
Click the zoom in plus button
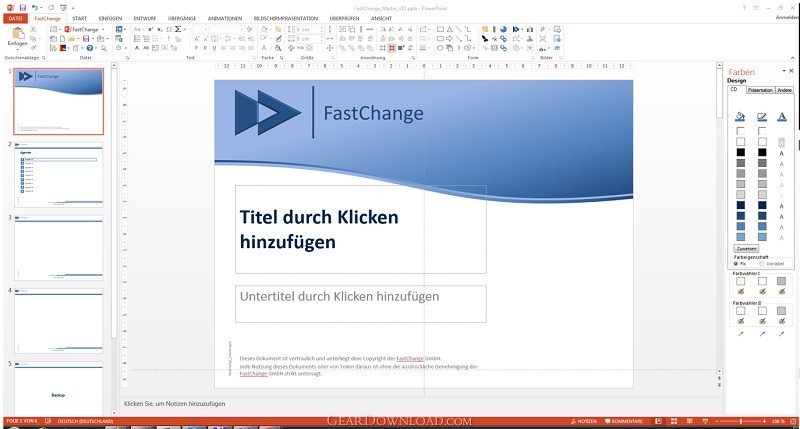[x=764, y=421]
